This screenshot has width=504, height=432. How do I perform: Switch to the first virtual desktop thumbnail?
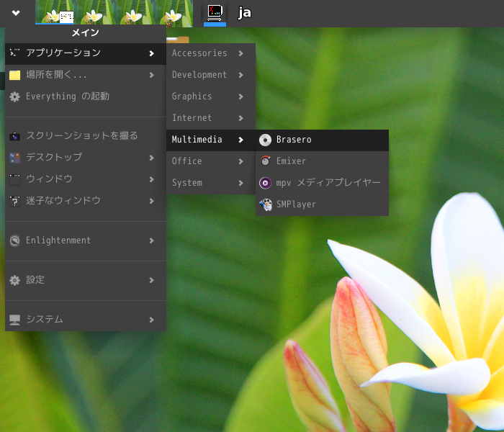pos(55,12)
